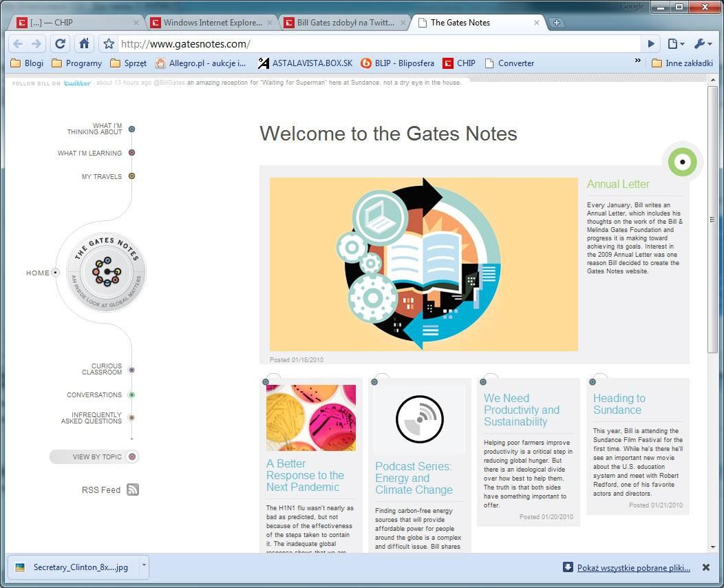Open the page menu dropdown
Image resolution: width=724 pixels, height=588 pixels.
(676, 44)
